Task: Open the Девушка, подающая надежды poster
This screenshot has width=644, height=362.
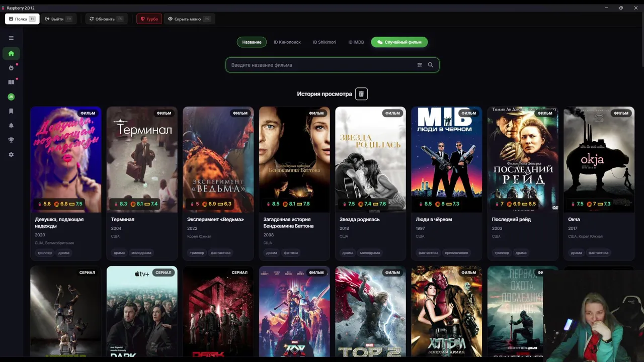Action: click(65, 159)
